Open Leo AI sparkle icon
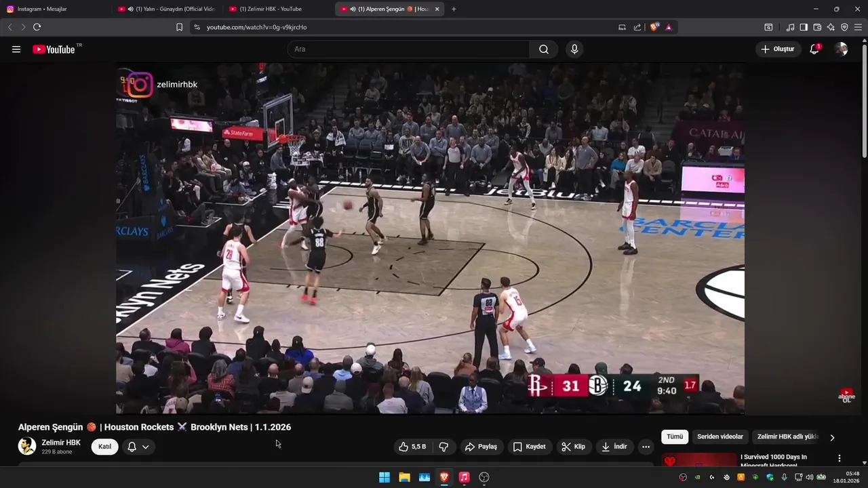868x488 pixels. pos(831,27)
